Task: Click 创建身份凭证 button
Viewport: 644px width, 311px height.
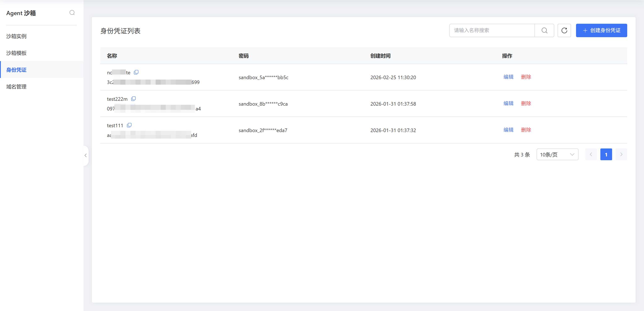Action: 601,30
